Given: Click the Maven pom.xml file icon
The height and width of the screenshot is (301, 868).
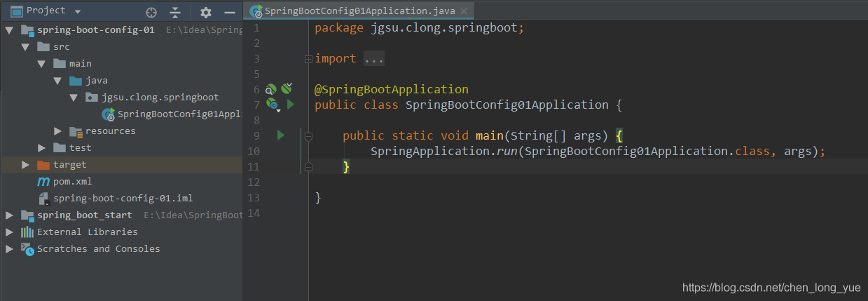Looking at the screenshot, I should point(43,182).
